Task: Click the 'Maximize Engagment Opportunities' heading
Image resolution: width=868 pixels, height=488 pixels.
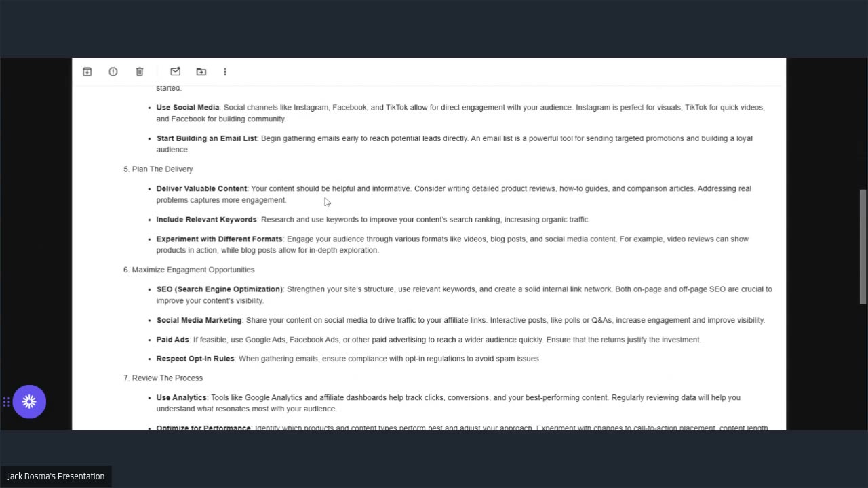Action: click(x=193, y=270)
